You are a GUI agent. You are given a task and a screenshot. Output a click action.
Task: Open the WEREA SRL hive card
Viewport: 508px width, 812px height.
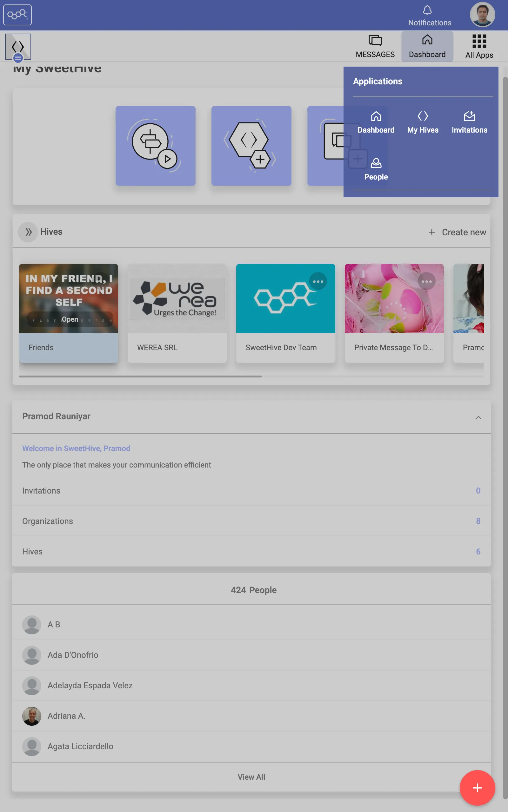click(x=177, y=313)
